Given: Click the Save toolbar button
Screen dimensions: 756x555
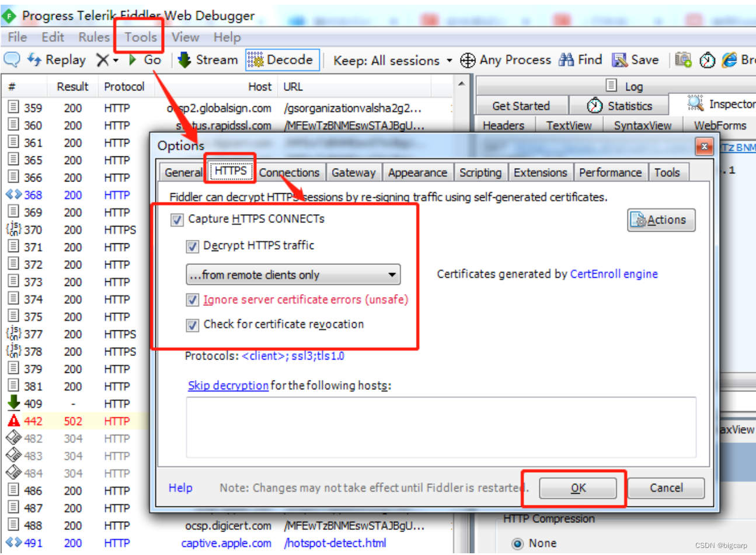Looking at the screenshot, I should click(635, 60).
